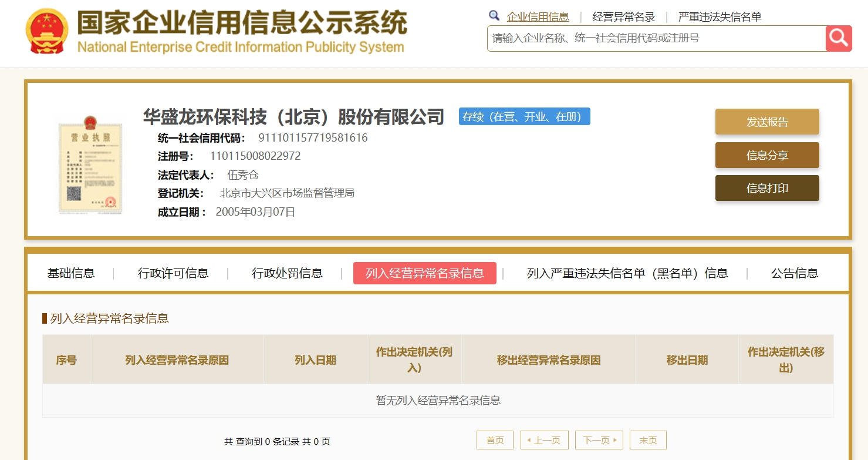Click the national emblem logo
This screenshot has height=460, width=868.
point(47,31)
